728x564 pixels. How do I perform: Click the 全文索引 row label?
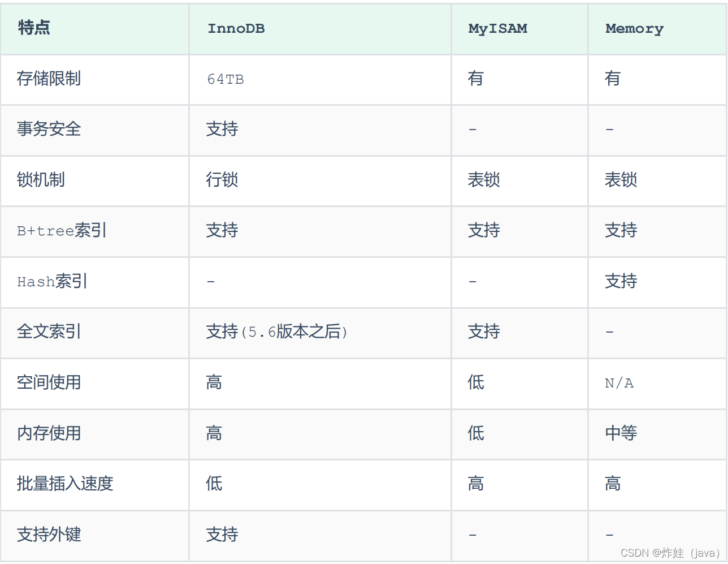pyautogui.click(x=49, y=331)
